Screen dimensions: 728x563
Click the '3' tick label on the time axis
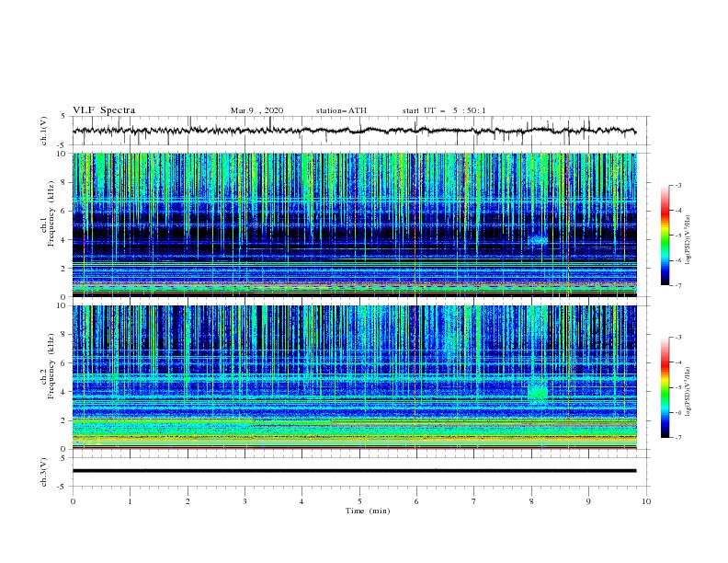point(245,501)
